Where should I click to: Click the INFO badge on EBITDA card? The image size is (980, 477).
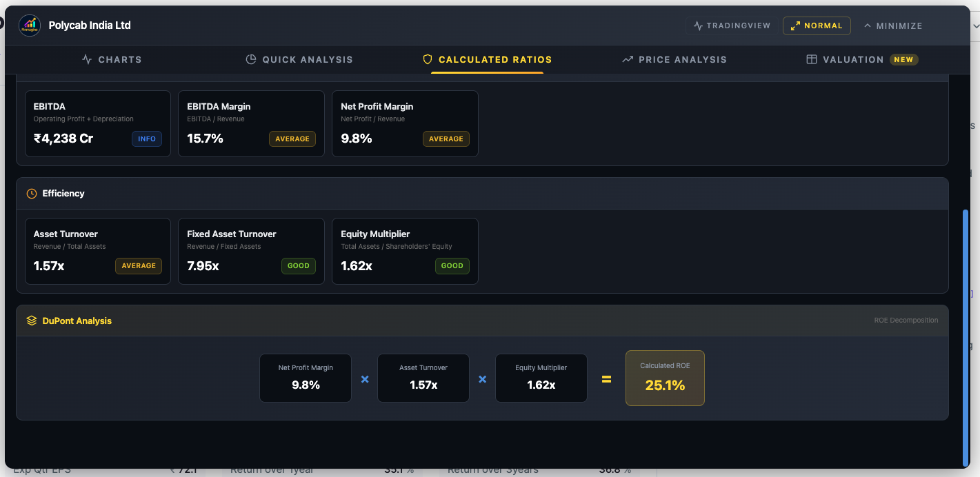(147, 139)
